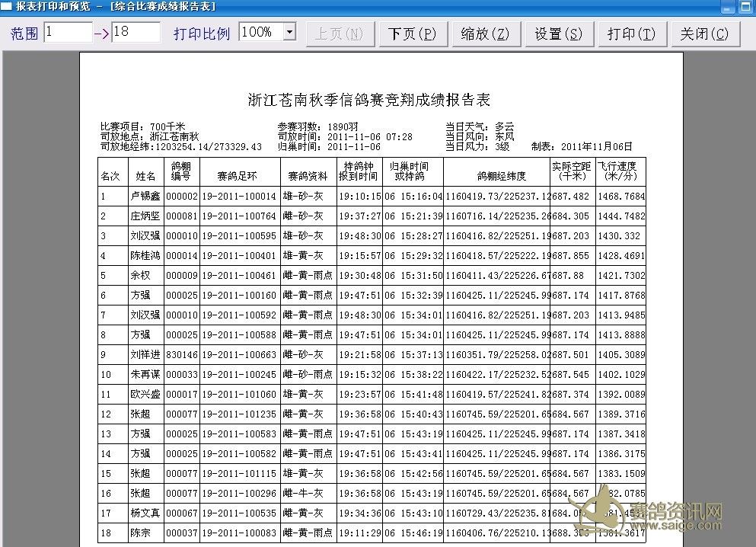Click the range end field showing 18
Screen dimensions: 756x547
tap(136, 32)
